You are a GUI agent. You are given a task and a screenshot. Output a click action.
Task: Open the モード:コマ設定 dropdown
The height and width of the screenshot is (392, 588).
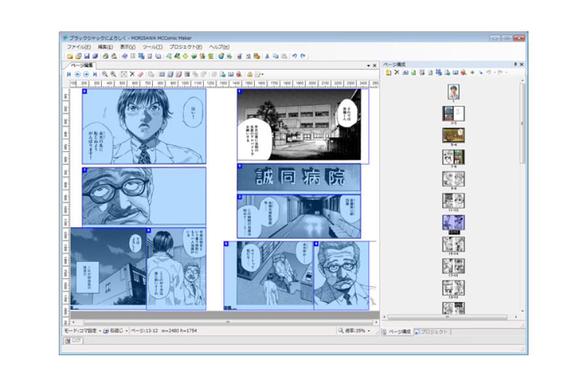pos(82,331)
